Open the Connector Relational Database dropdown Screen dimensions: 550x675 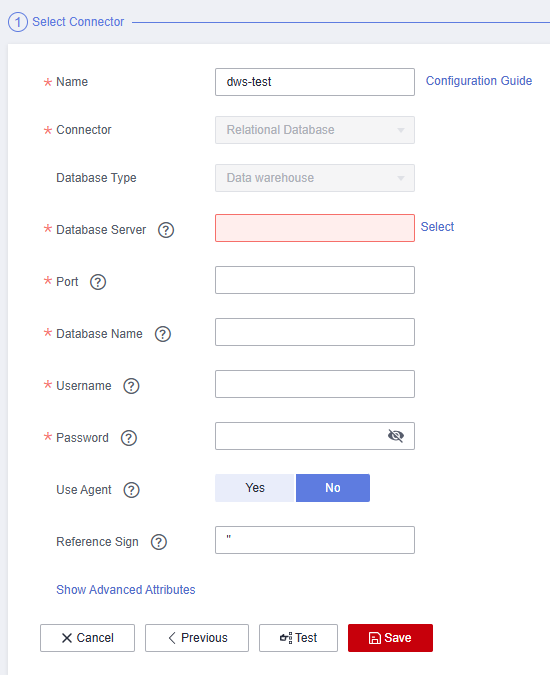(315, 130)
